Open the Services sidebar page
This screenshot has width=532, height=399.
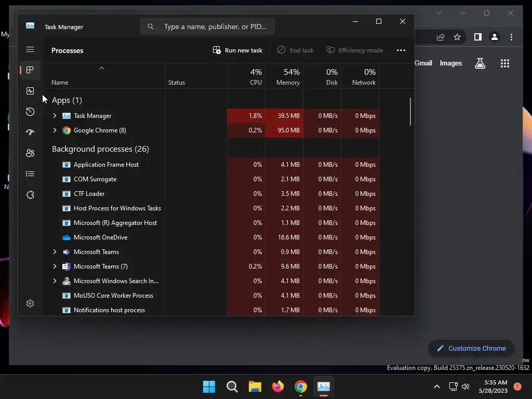(30, 195)
